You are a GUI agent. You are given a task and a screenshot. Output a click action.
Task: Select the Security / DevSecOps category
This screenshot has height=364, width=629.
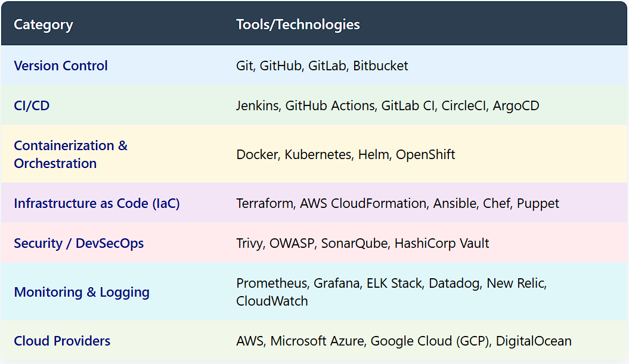pos(79,243)
